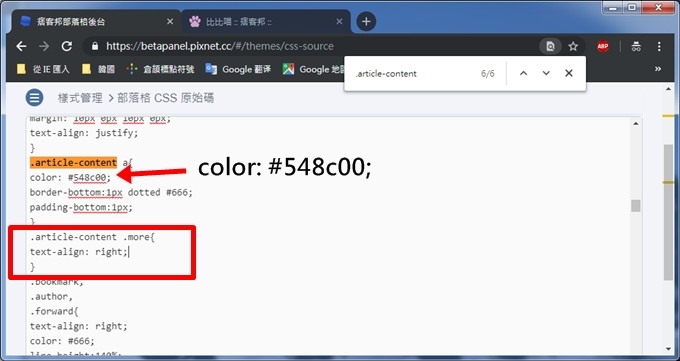This screenshot has height=361, width=680.
Task: Close the find bar
Action: point(569,73)
